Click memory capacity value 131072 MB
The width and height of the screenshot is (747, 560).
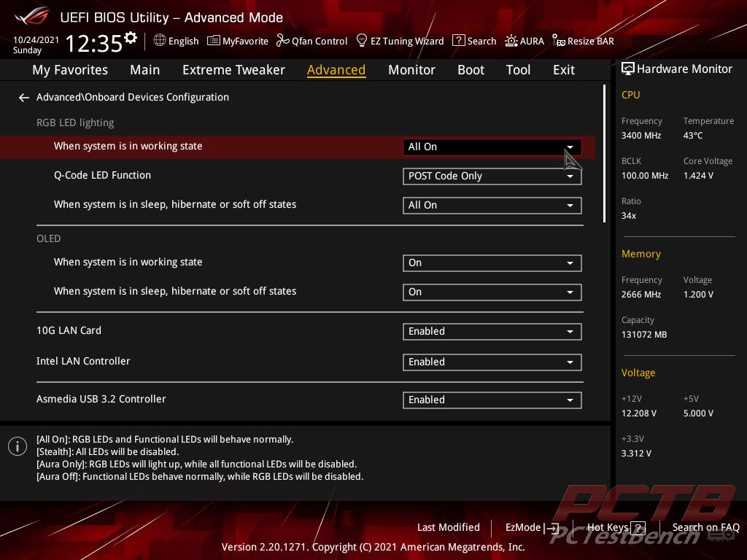tap(644, 335)
